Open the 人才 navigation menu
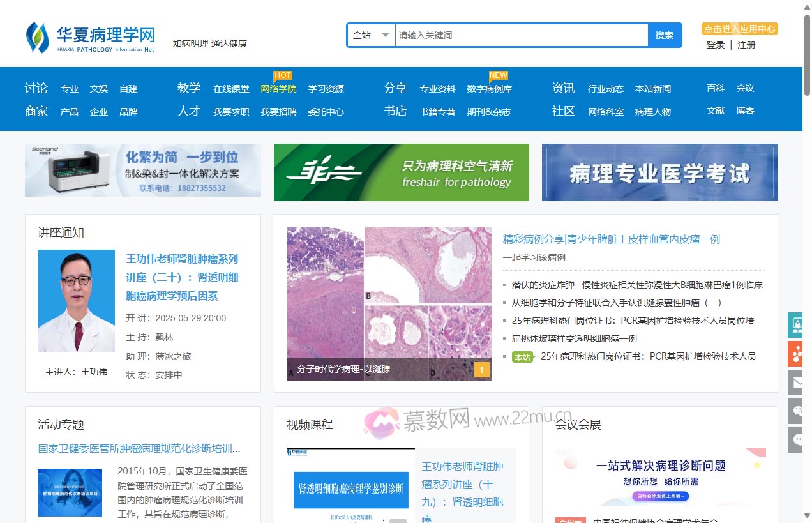The height and width of the screenshot is (523, 812). [x=188, y=110]
